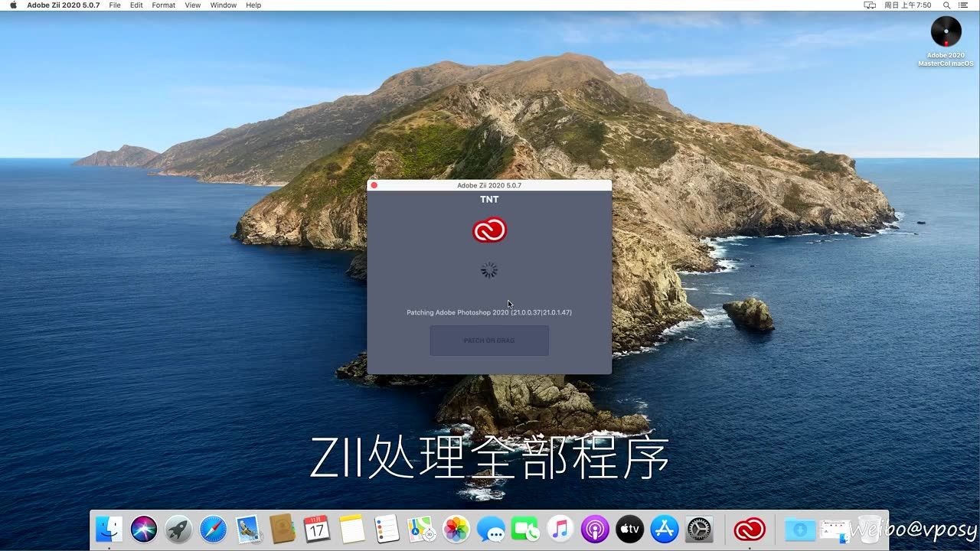The image size is (980, 551).
Task: Click the Spotlight search icon in menu bar
Action: click(946, 5)
